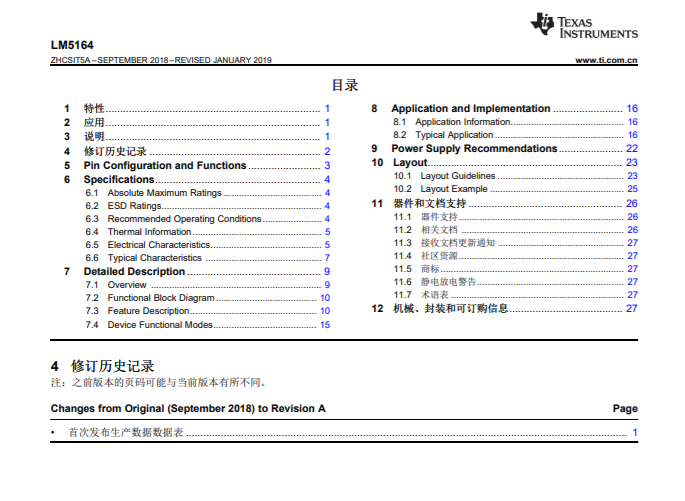This screenshot has height=501, width=685.
Task: Open contents entry 2 应用
Action: (197, 122)
